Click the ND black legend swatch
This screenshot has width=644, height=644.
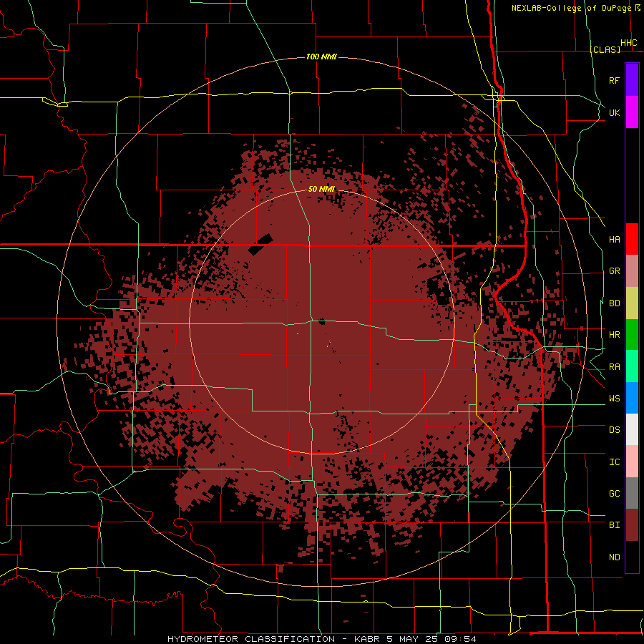coord(632,557)
